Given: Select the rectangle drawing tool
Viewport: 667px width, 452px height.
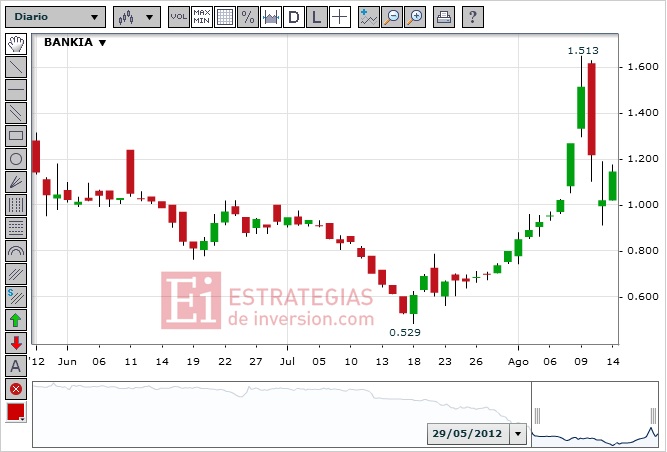Looking at the screenshot, I should pyautogui.click(x=16, y=136).
